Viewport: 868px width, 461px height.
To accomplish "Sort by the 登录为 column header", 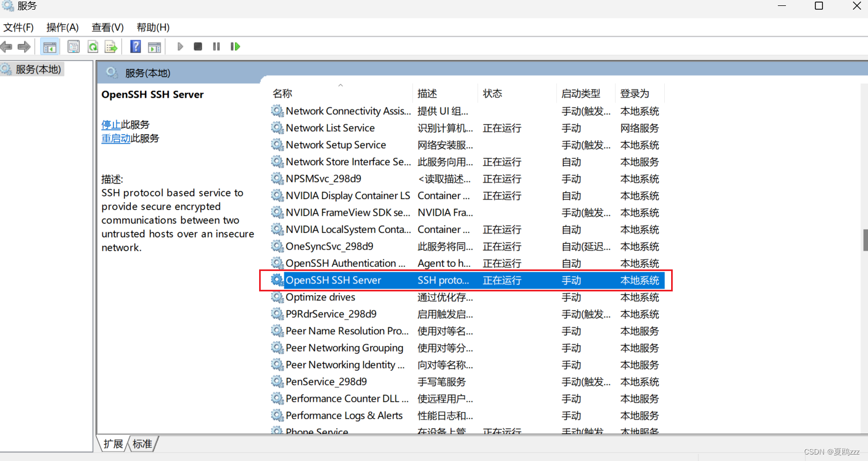I will coord(641,93).
